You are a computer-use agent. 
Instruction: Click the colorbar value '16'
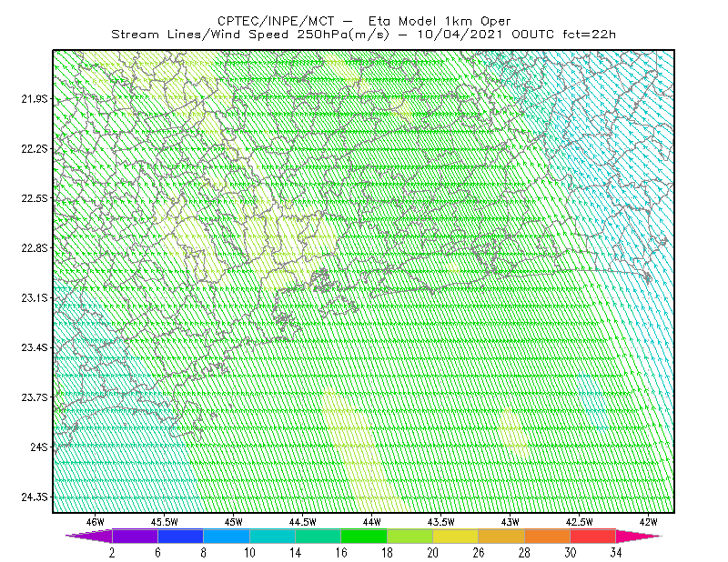(341, 552)
